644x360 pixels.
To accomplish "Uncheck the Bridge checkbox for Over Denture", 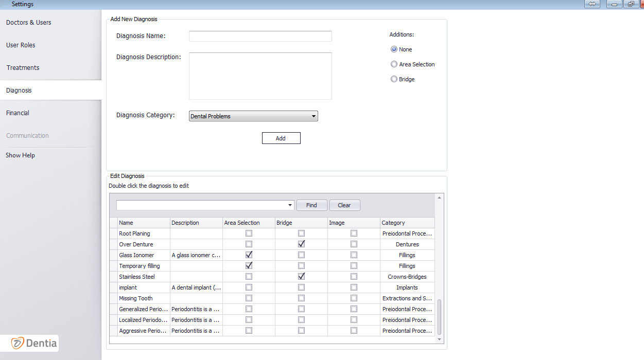I will pos(301,244).
